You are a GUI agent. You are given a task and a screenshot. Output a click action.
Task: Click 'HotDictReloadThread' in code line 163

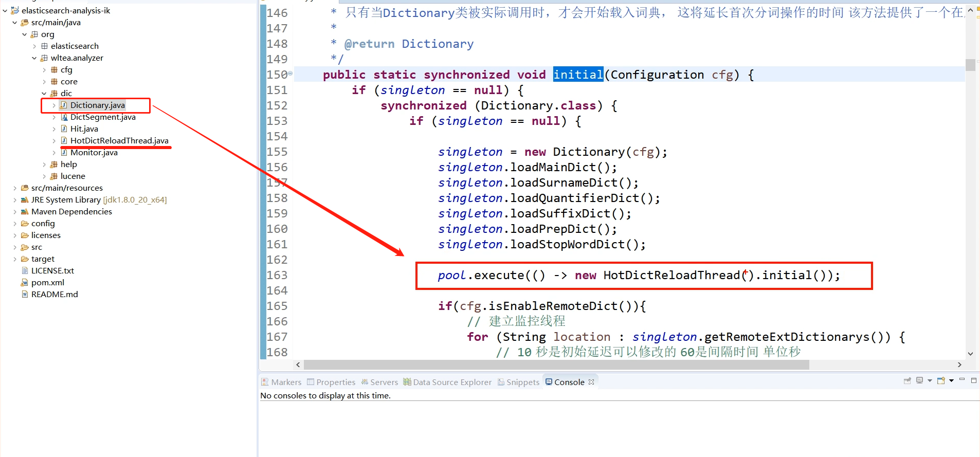[672, 275]
